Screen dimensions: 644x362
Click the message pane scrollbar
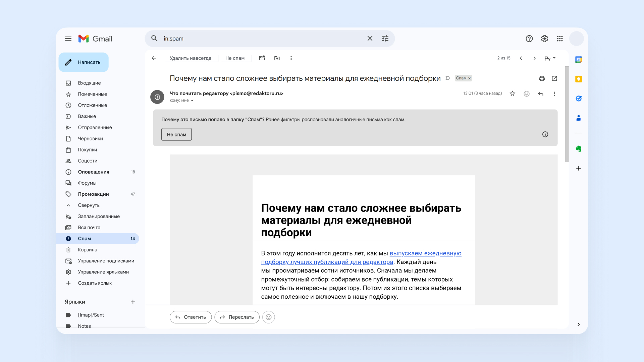(567, 114)
